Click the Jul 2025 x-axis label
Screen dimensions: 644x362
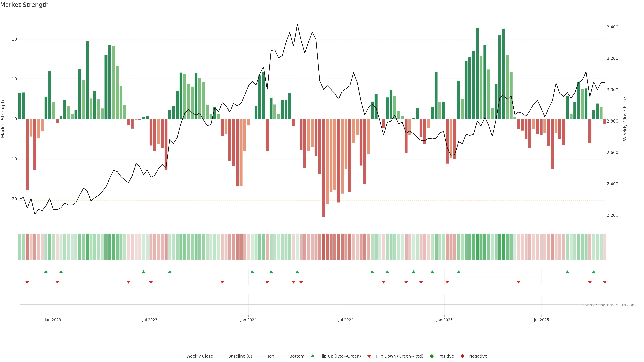[x=541, y=320]
